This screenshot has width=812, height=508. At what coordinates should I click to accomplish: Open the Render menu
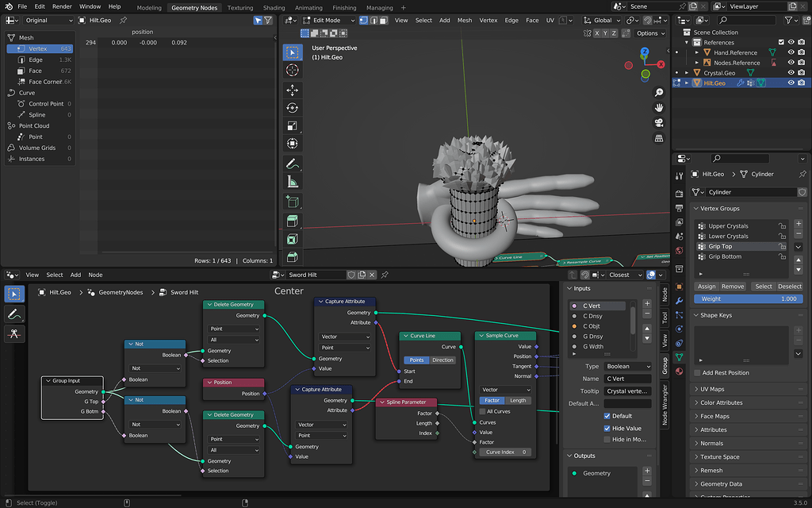tap(62, 6)
